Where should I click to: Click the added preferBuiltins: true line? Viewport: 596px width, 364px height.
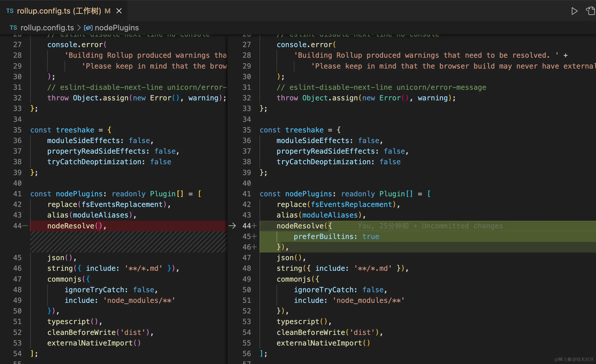336,237
